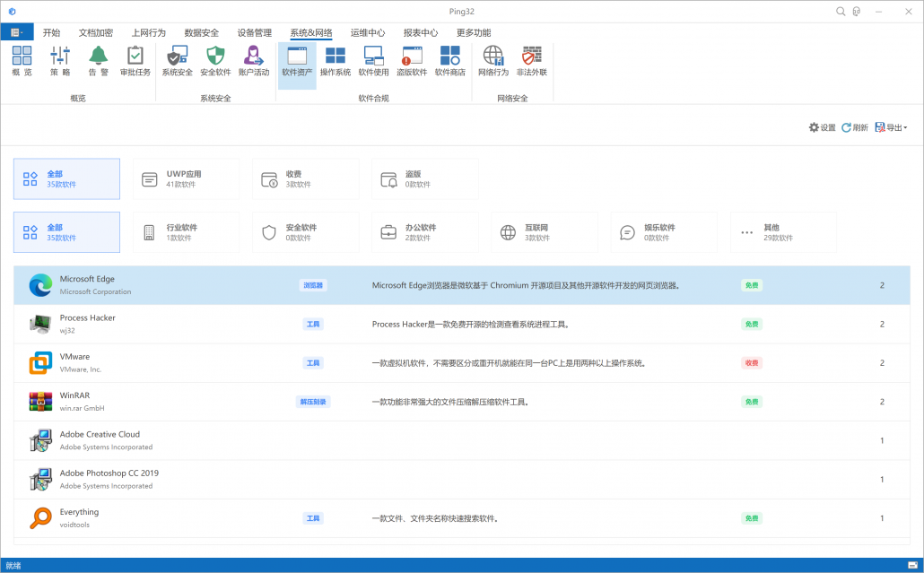This screenshot has height=573, width=924.
Task: Select top-row 全部 35款软件 card
Action: pos(66,179)
